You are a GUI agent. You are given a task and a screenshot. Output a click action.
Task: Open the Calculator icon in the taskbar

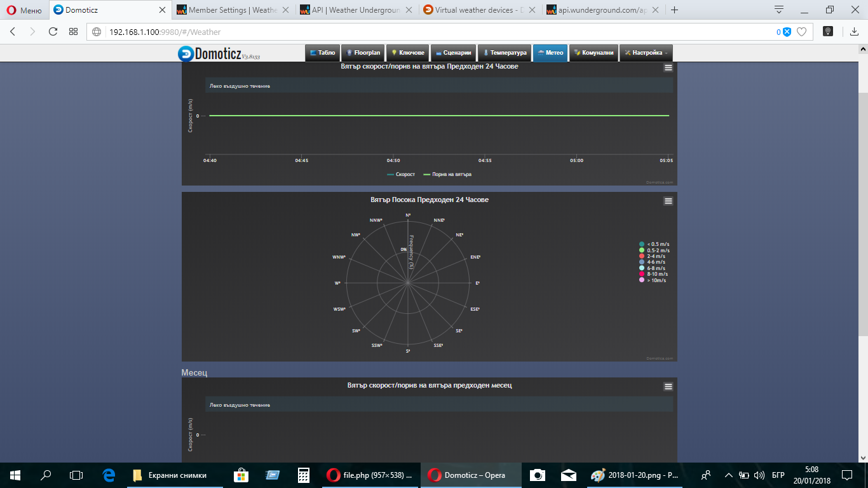[x=304, y=475]
